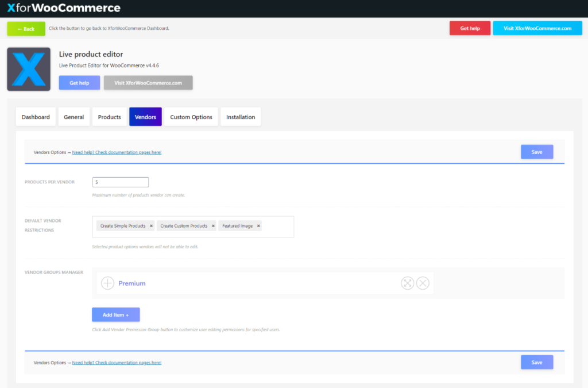Click the red Get help button
The height and width of the screenshot is (388, 588).
(470, 28)
